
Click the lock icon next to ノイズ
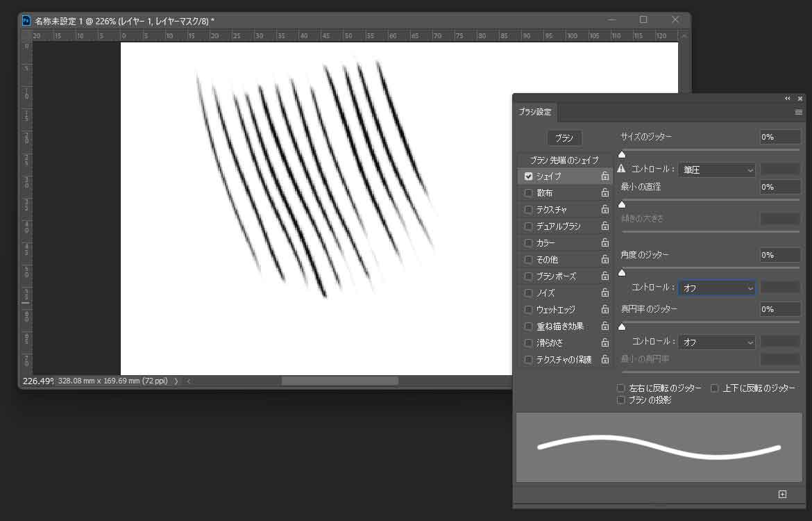click(x=605, y=293)
